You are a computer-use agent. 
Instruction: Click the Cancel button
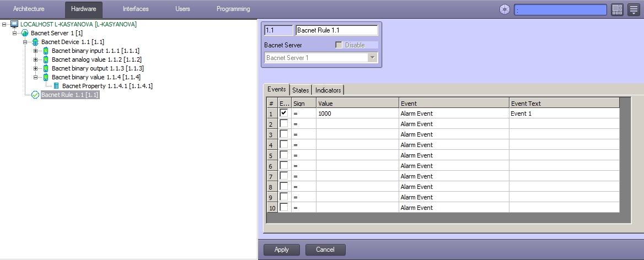tap(325, 250)
